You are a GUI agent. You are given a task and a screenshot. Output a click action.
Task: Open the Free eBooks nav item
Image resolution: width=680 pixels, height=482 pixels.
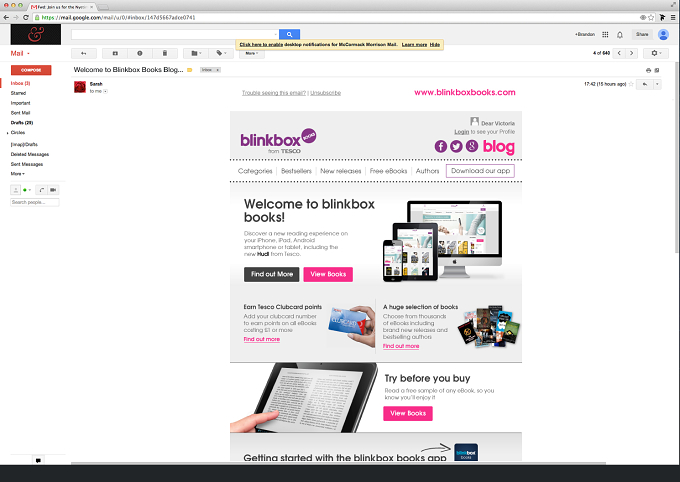(388, 171)
